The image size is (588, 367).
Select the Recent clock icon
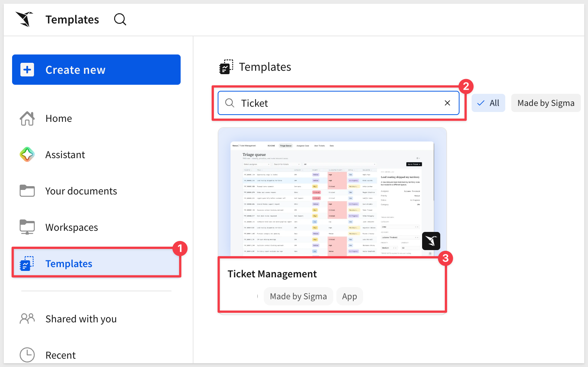coord(27,355)
